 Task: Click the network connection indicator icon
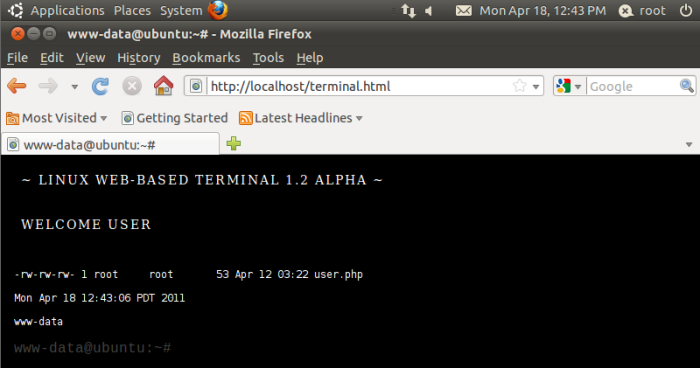[408, 10]
